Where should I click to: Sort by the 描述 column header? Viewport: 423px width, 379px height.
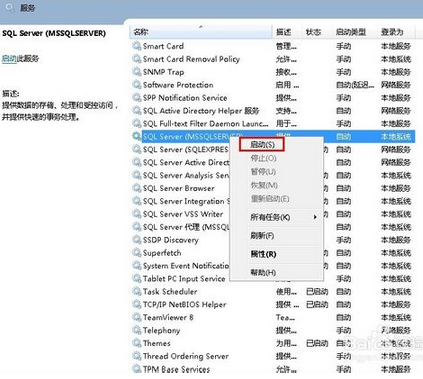pyautogui.click(x=287, y=32)
